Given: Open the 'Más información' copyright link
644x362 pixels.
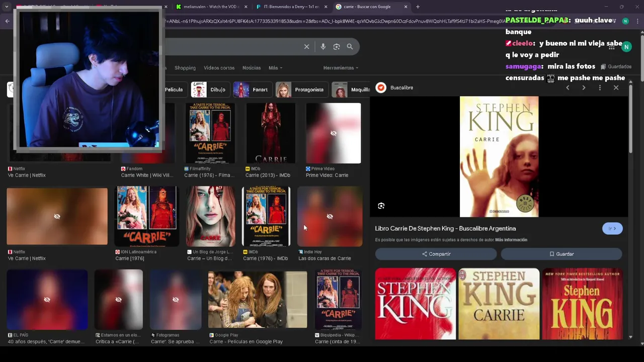Looking at the screenshot, I should click(511, 240).
